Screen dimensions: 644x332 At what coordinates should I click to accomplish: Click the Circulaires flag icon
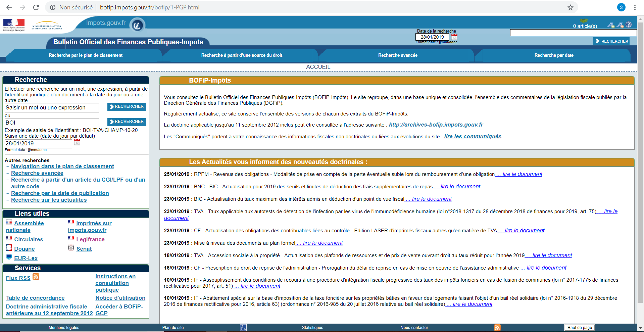pyautogui.click(x=9, y=238)
